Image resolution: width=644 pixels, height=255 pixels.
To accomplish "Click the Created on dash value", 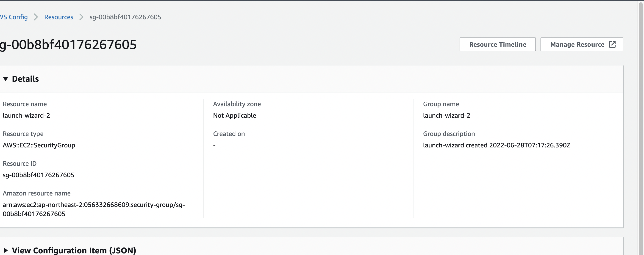I will 214,145.
